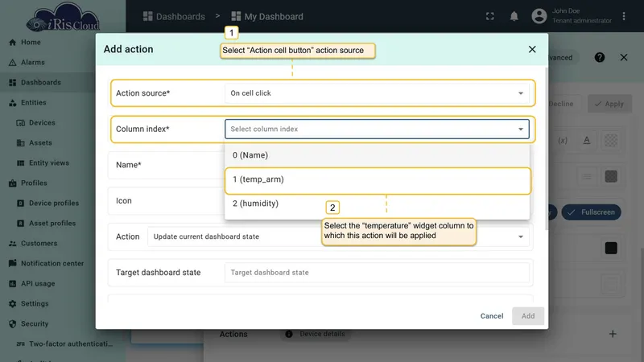The width and height of the screenshot is (644, 362).
Task: Open the Entities sidebar section
Action: tap(33, 103)
